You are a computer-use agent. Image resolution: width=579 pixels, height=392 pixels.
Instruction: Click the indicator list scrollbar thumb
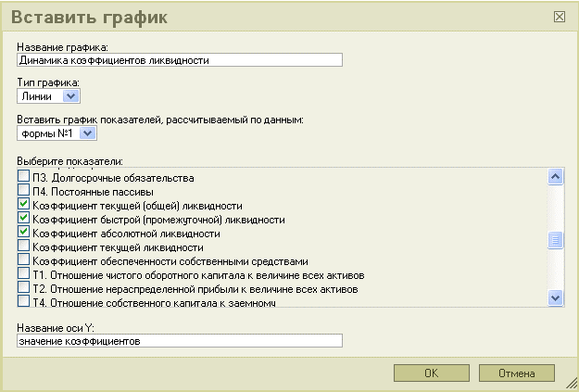point(556,241)
